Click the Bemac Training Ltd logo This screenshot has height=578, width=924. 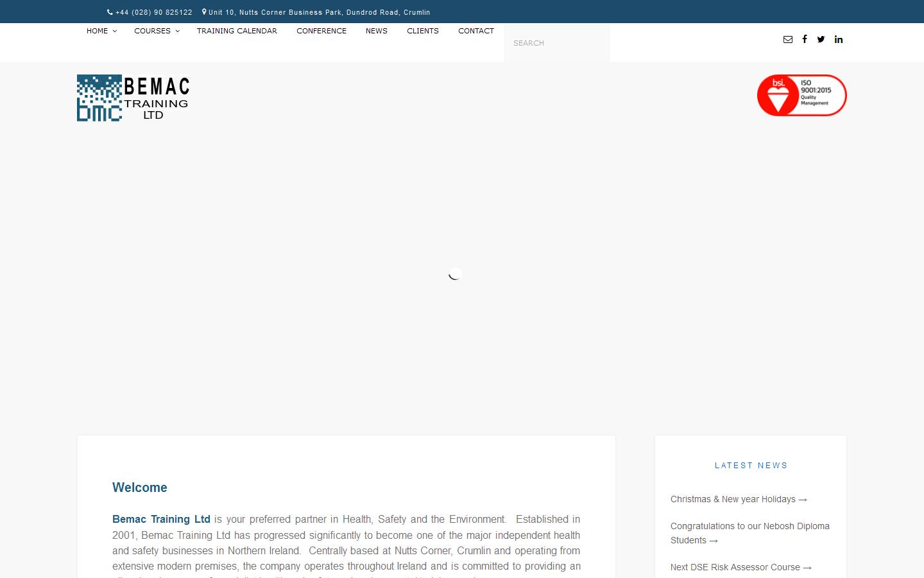pos(133,98)
